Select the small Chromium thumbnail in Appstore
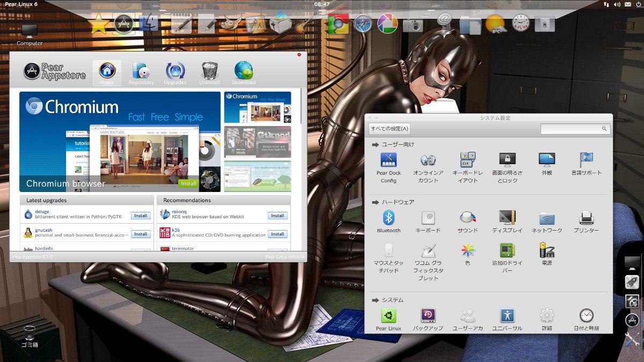Screen dimensions: 644x362 (258, 107)
